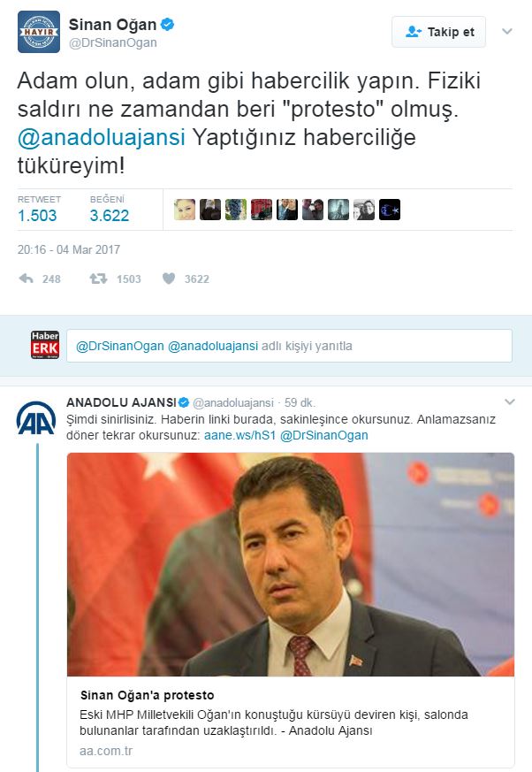Open the Sinan Oğan'a protesto article card
Image resolution: width=532 pixels, height=772 pixels.
(x=291, y=610)
